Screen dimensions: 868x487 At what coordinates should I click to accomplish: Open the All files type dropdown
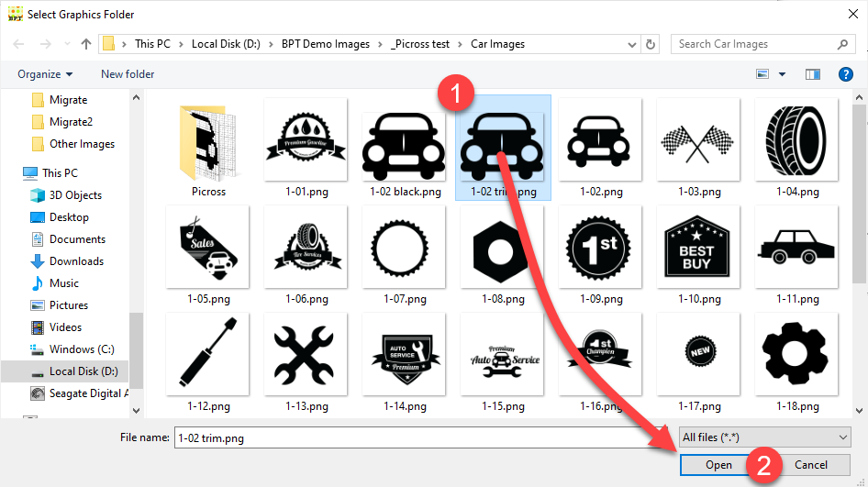point(765,438)
